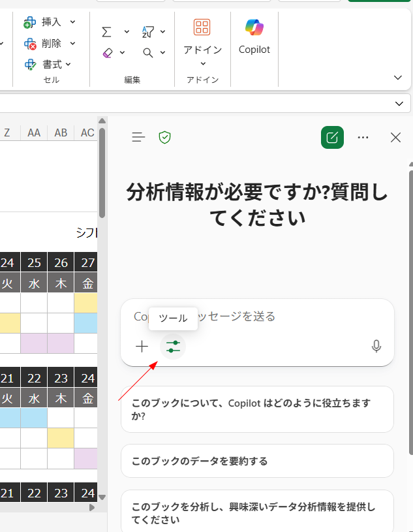Expand the 挿入 (Insert) cells dropdown
This screenshot has width=413, height=532.
[x=72, y=22]
